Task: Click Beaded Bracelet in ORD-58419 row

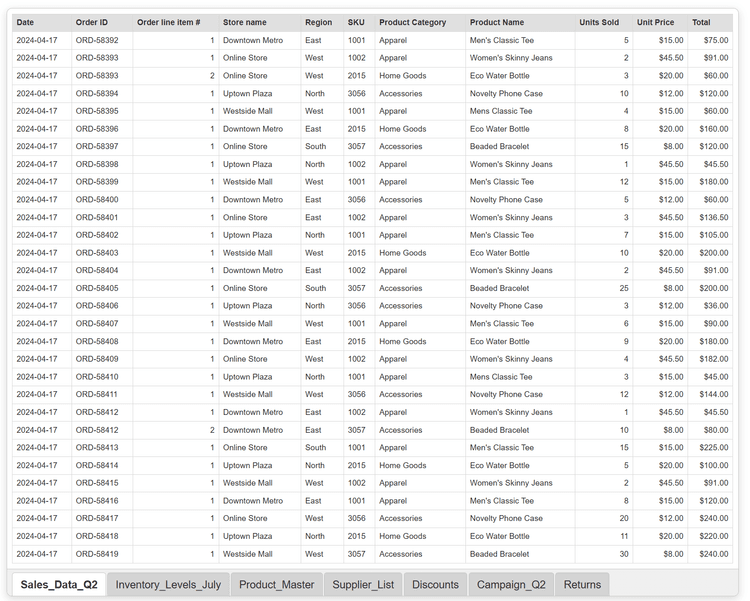Action: tap(520, 554)
